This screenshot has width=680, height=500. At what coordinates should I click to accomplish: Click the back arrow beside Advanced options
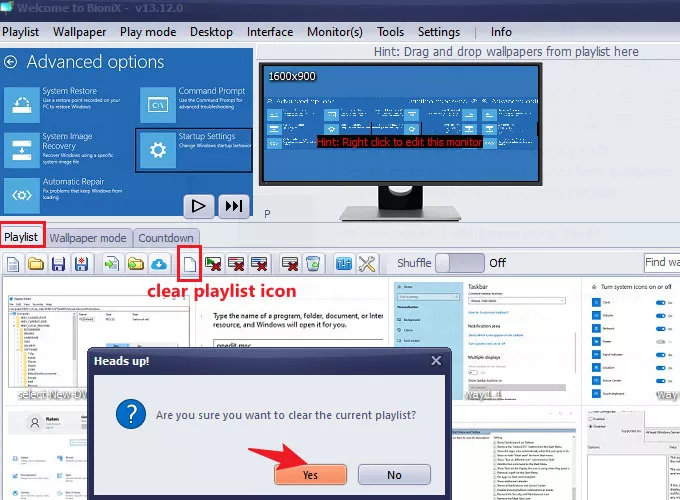pyautogui.click(x=10, y=62)
